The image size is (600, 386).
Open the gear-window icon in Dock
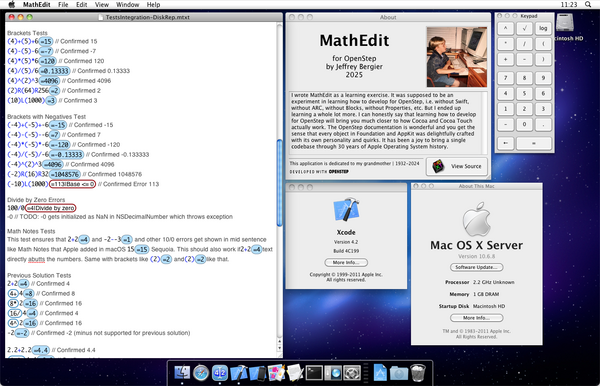(352, 373)
